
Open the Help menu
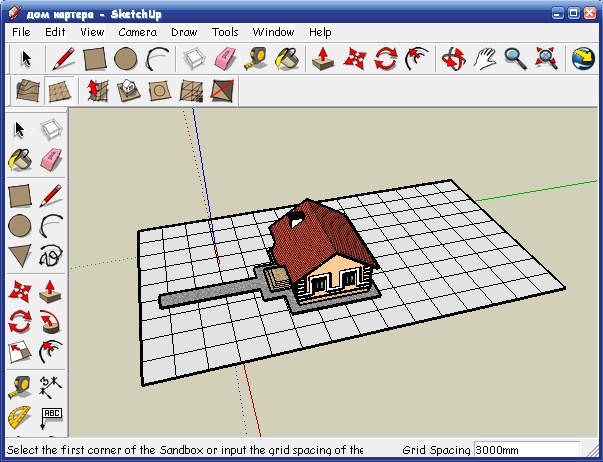tap(320, 32)
